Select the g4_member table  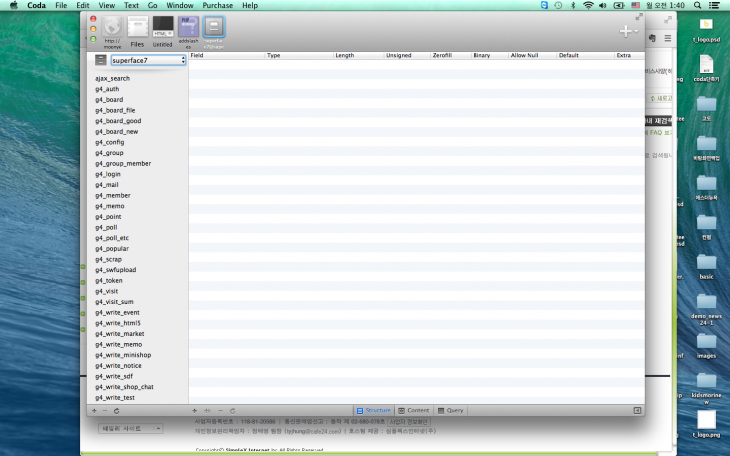pyautogui.click(x=113, y=195)
